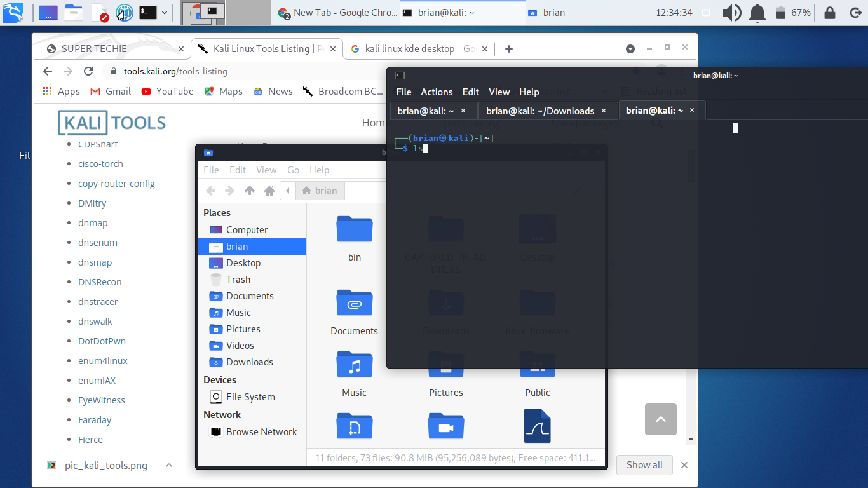
Task: Click the back-to-top arrow button
Action: [661, 419]
